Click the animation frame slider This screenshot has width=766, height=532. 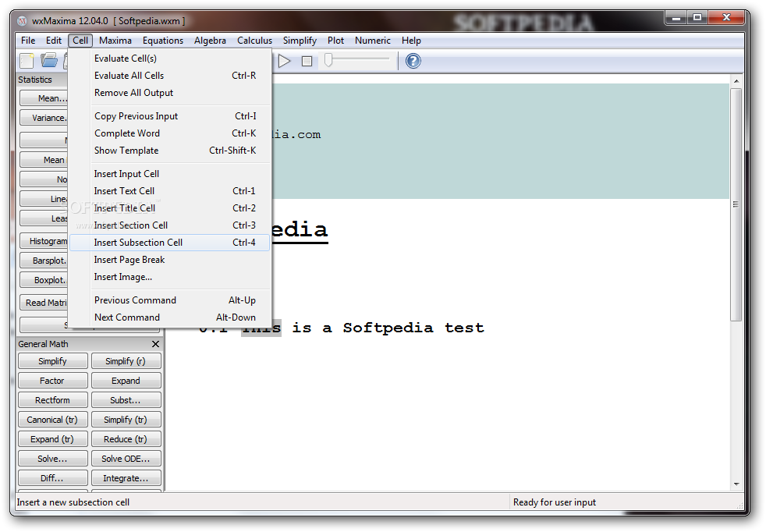[359, 59]
